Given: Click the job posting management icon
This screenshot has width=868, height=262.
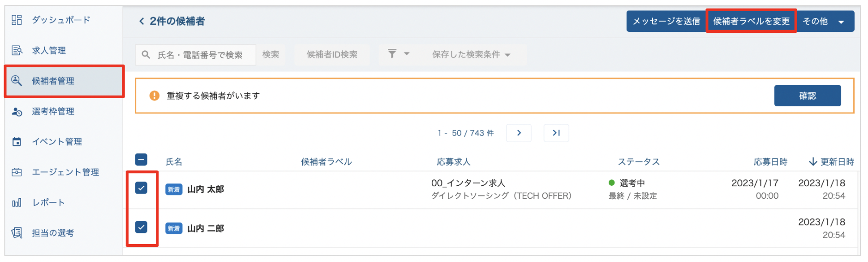Looking at the screenshot, I should point(17,50).
